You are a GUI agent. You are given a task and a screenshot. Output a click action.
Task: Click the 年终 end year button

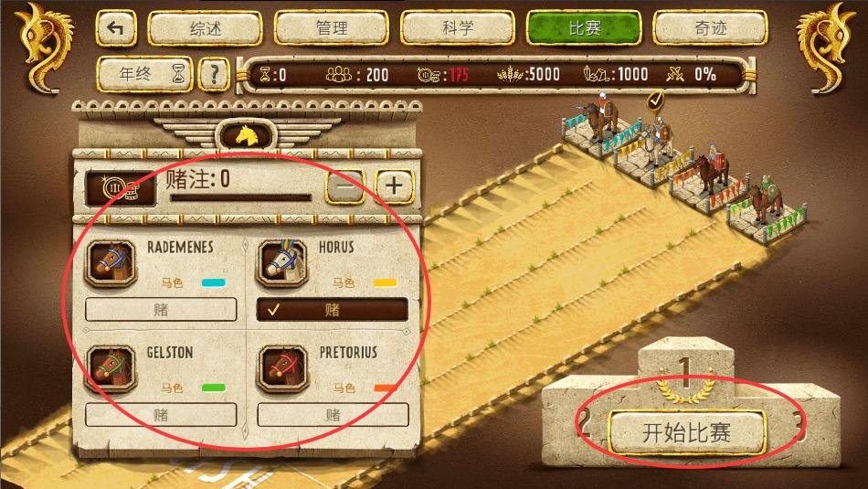(145, 74)
